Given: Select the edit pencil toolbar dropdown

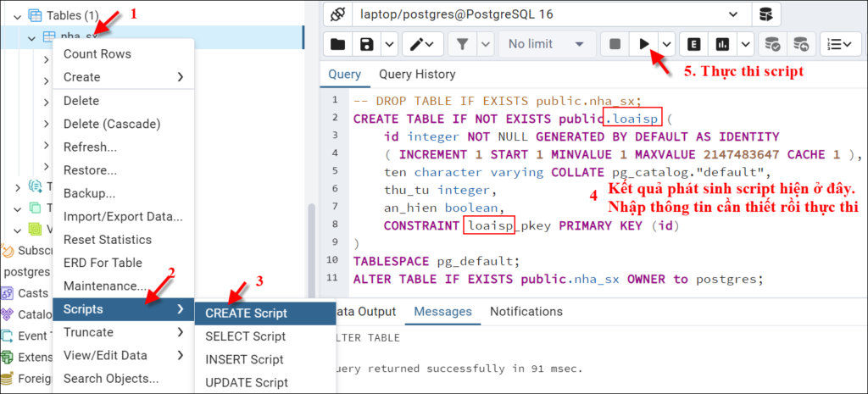Looking at the screenshot, I should click(x=422, y=44).
